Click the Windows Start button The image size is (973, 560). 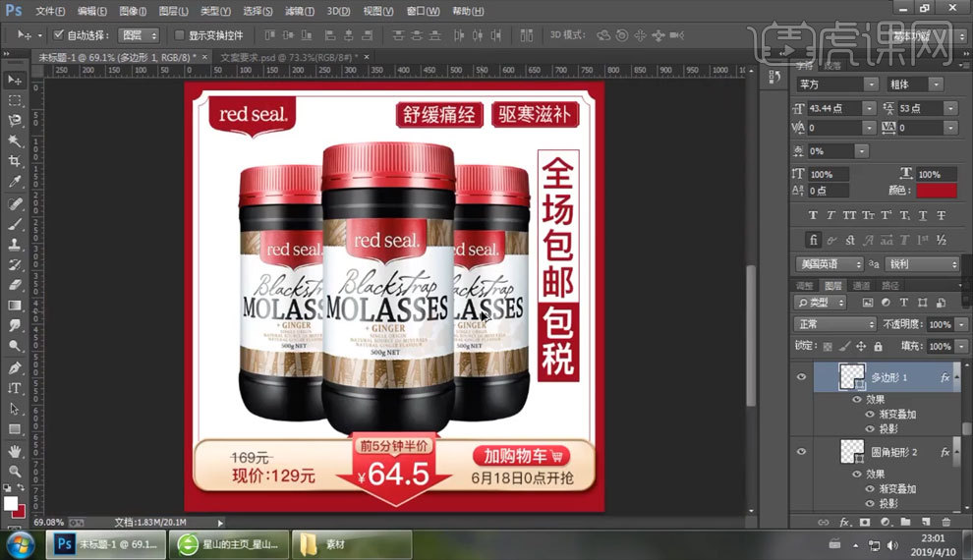pos(21,545)
